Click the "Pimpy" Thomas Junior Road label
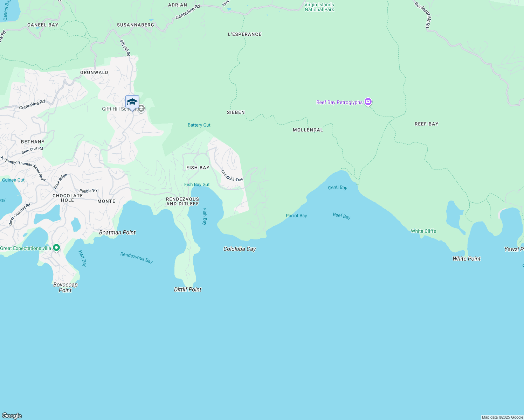 [23, 168]
